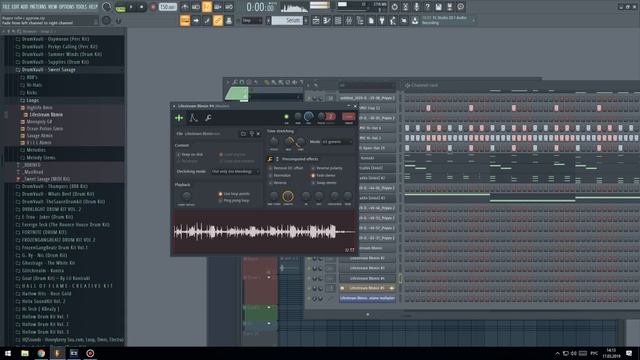Viewport: 640px width, 360px height.
Task: Click the open file folder icon in sampler
Action: [x=243, y=133]
